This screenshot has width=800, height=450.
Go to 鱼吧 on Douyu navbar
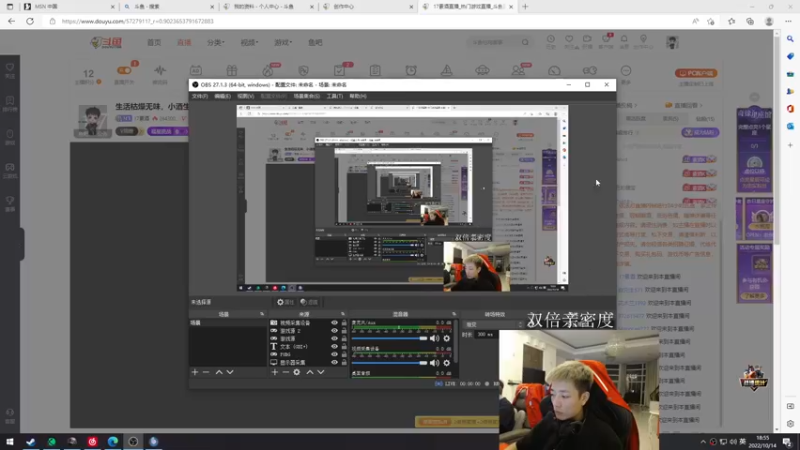tap(315, 42)
